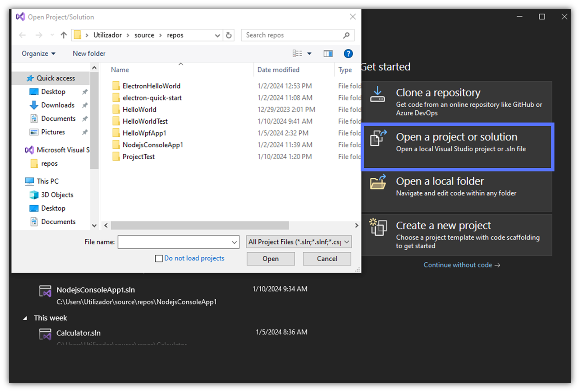The height and width of the screenshot is (392, 580).
Task: Click the NodejsConsoleApp1.sln solution icon
Action: pos(45,290)
